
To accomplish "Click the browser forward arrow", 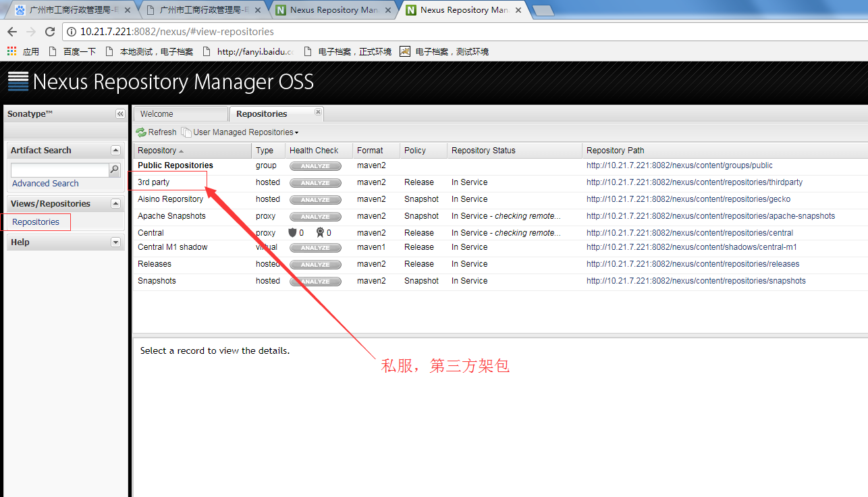I will pos(31,32).
